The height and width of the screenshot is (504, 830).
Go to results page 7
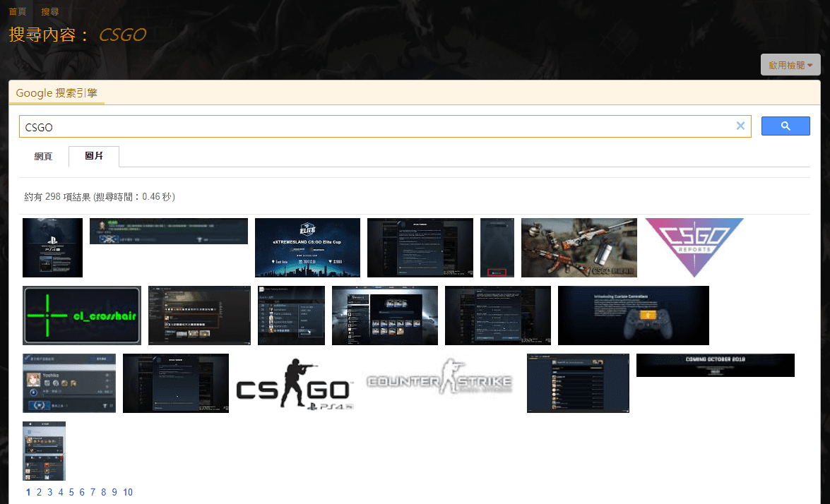(93, 493)
